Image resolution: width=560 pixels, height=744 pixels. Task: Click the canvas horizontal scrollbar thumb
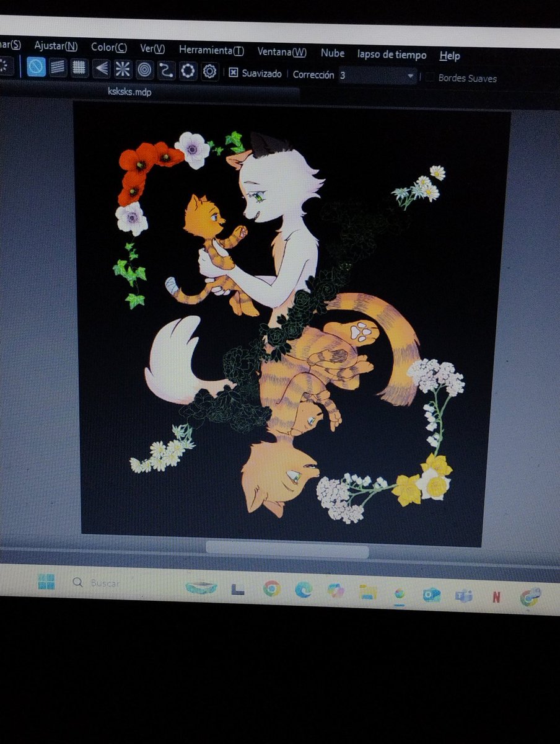click(287, 549)
